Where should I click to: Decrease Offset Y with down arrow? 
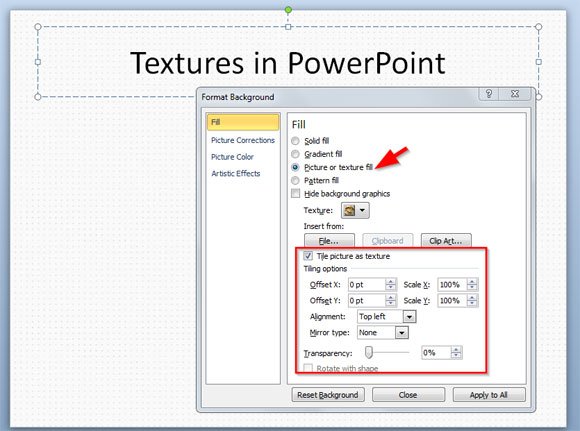391,304
